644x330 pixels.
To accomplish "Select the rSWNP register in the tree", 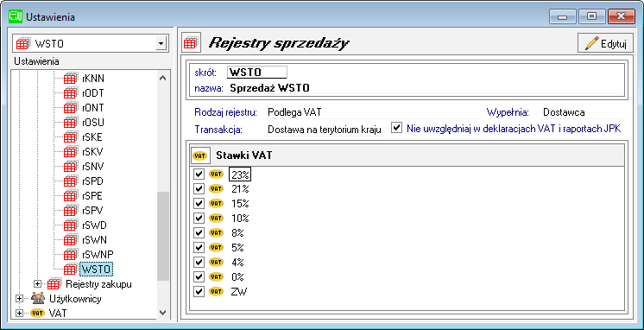I will click(x=98, y=254).
